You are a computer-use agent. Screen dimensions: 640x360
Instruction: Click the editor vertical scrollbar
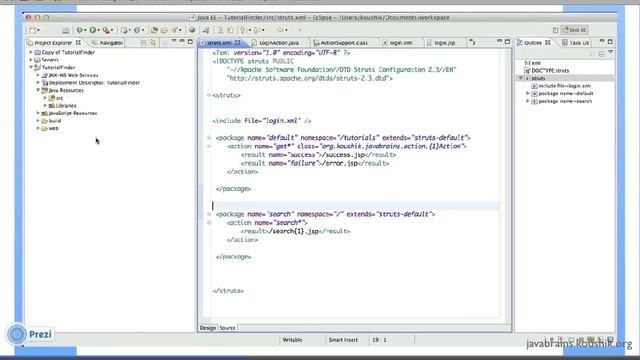[x=508, y=184]
